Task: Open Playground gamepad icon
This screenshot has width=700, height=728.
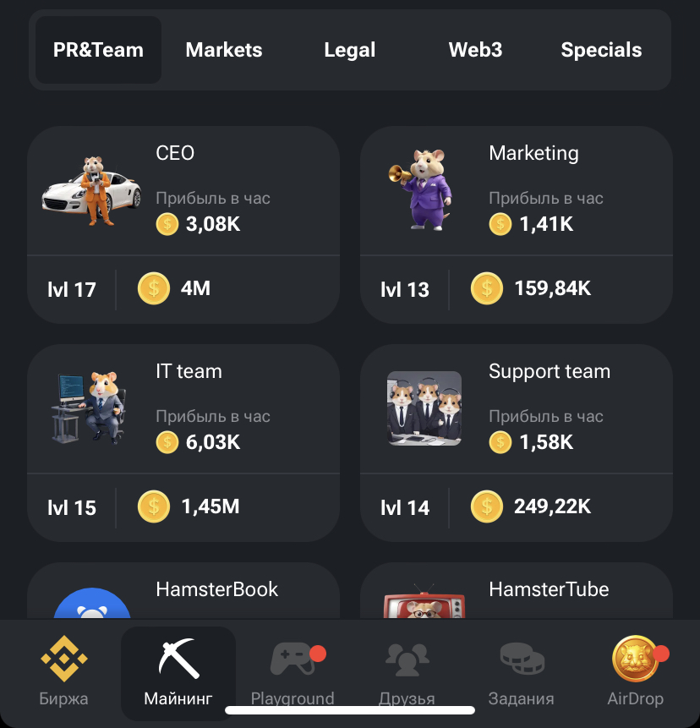Action: pos(293,659)
